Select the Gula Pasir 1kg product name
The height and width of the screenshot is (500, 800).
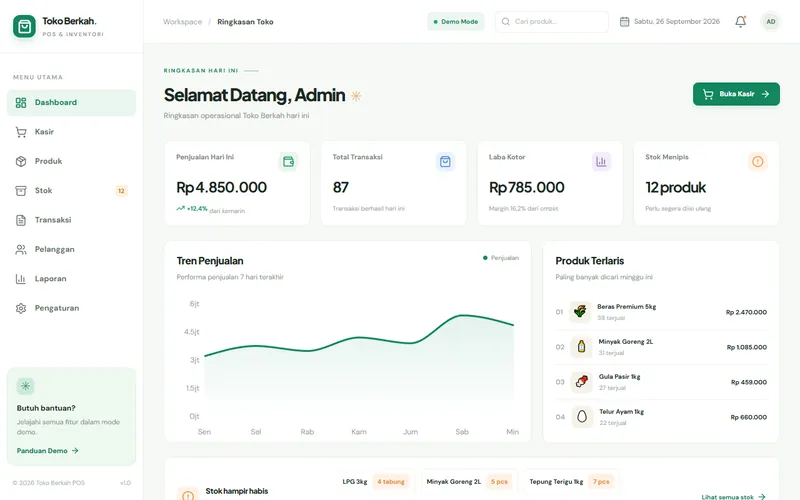coord(619,377)
